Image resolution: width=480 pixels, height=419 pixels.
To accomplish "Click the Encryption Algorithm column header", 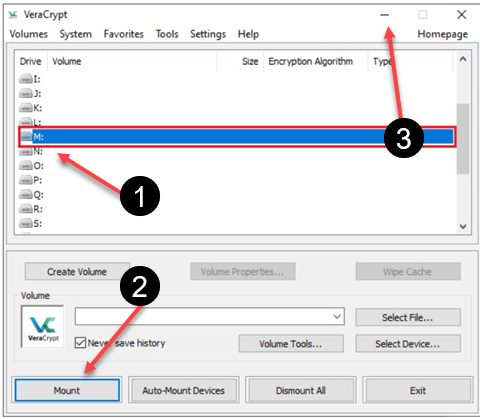I will point(316,61).
